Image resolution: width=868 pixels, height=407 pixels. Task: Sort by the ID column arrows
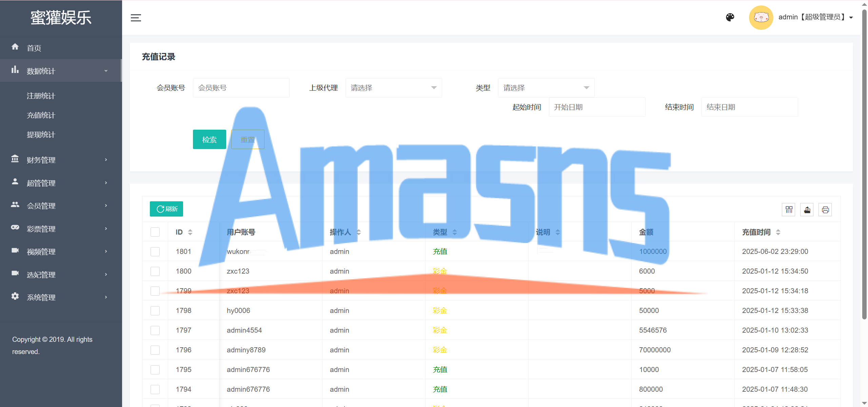(x=190, y=232)
